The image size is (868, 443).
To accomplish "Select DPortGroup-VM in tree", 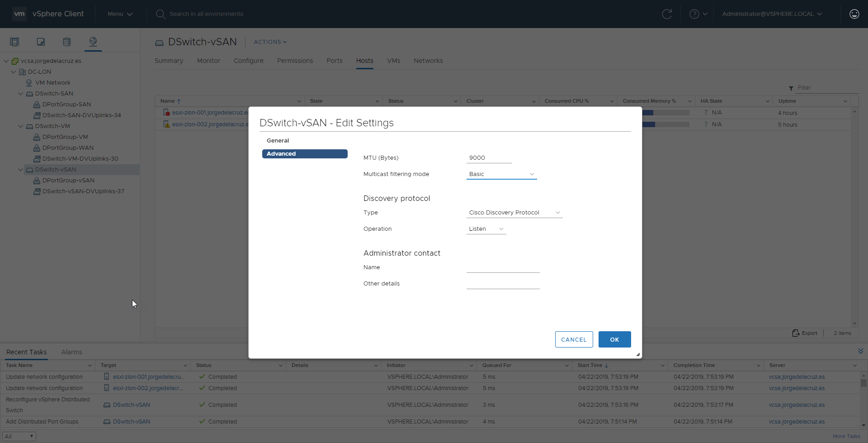I will [65, 137].
